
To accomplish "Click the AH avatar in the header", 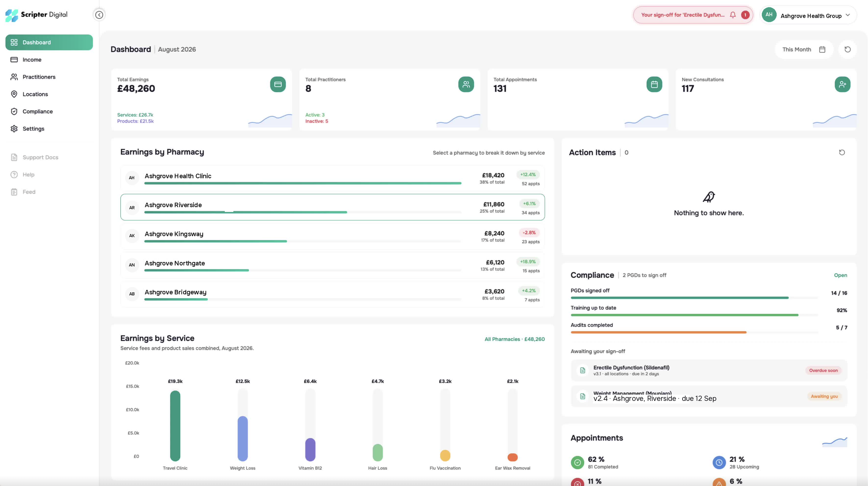I will point(769,15).
